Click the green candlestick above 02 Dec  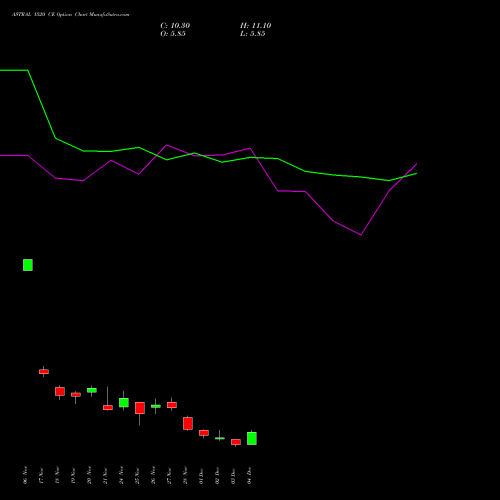coord(220,438)
